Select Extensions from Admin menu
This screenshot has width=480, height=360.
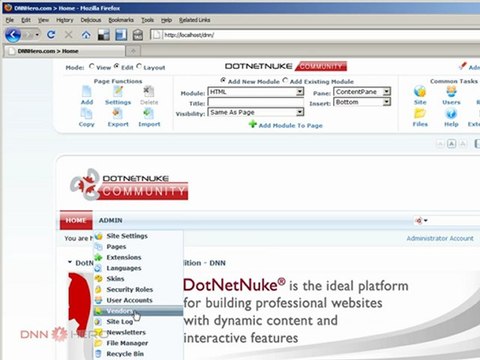pyautogui.click(x=138, y=257)
